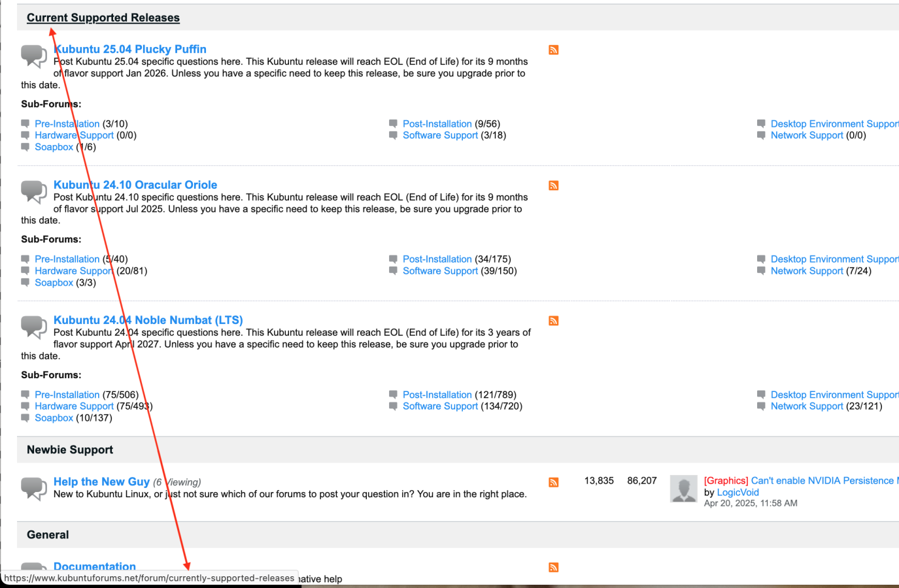Click small icon beside 24.10 Network Support
The height and width of the screenshot is (588, 899).
coord(762,271)
